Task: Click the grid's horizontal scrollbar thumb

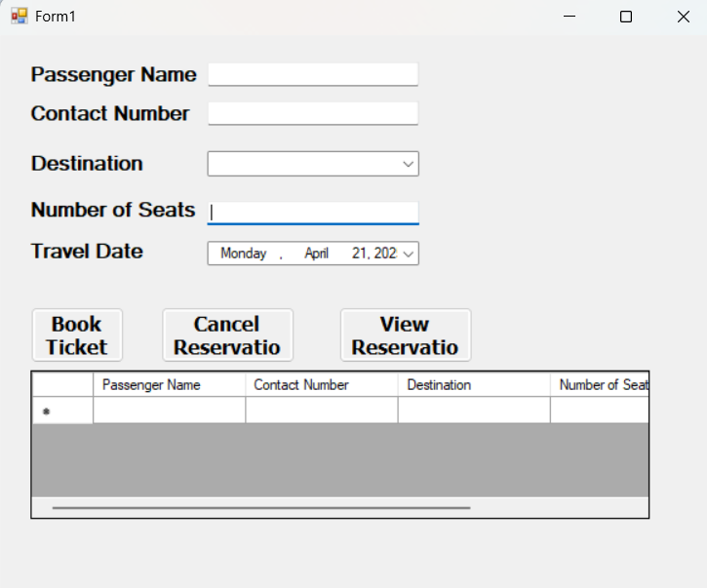Action: 261,508
